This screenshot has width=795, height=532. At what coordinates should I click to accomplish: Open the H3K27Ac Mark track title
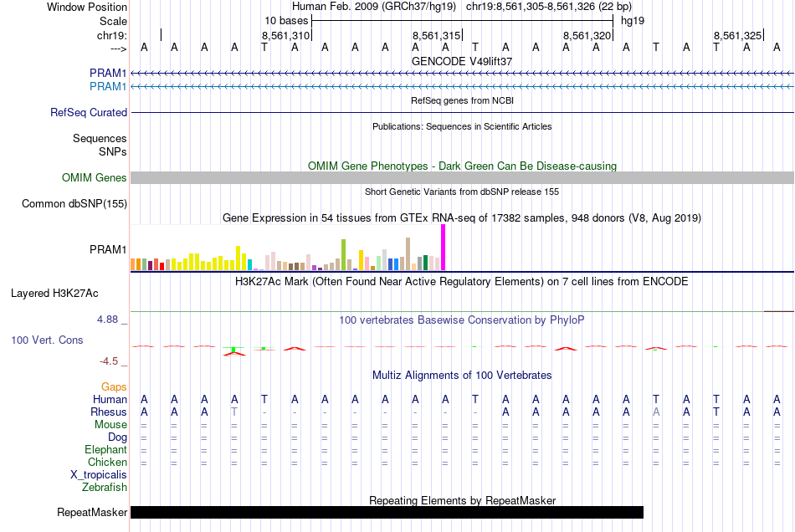pos(462,281)
